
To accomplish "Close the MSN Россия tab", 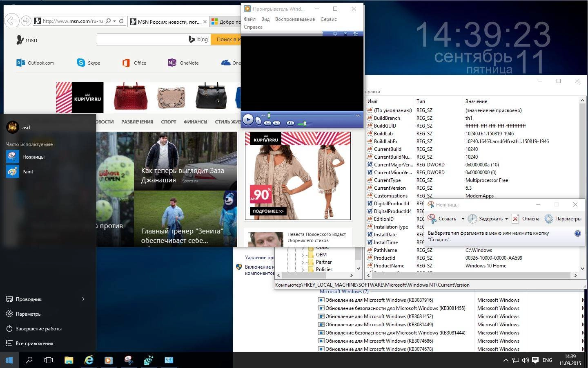I will (205, 22).
